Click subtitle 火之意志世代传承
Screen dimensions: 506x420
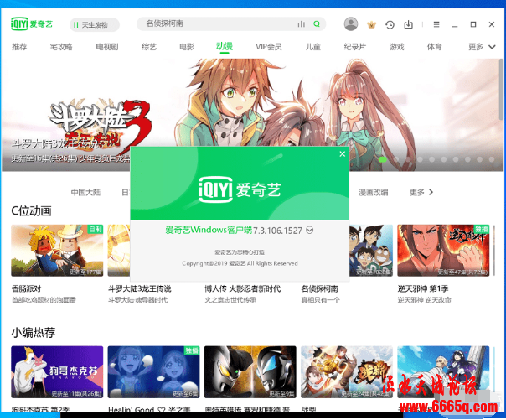tap(230, 300)
